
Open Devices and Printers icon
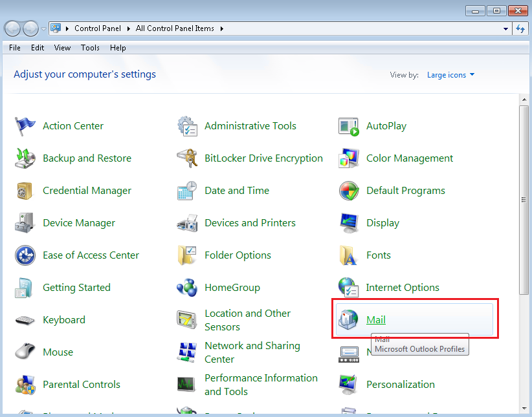(187, 223)
